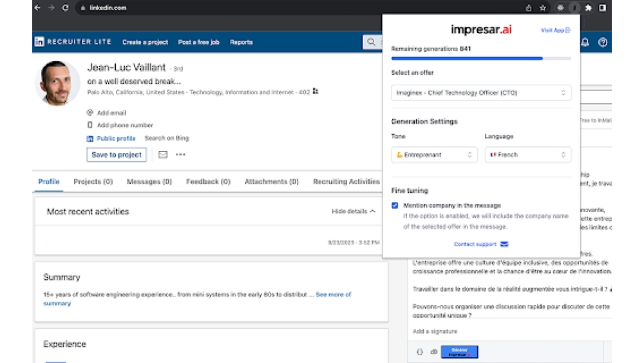This screenshot has height=363, width=644.
Task: Click the Save to project button
Action: (x=117, y=155)
